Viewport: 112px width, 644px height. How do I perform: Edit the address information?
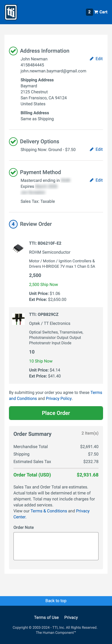click(96, 59)
